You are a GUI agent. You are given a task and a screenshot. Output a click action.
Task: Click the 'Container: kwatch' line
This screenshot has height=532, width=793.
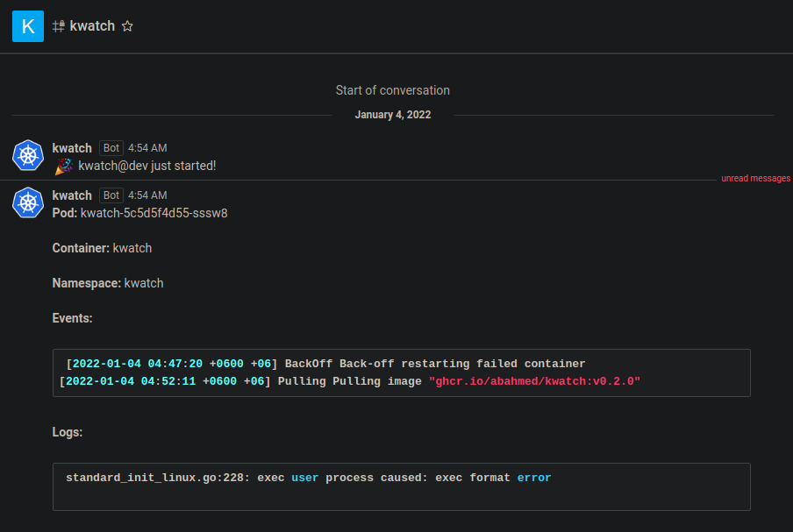102,248
